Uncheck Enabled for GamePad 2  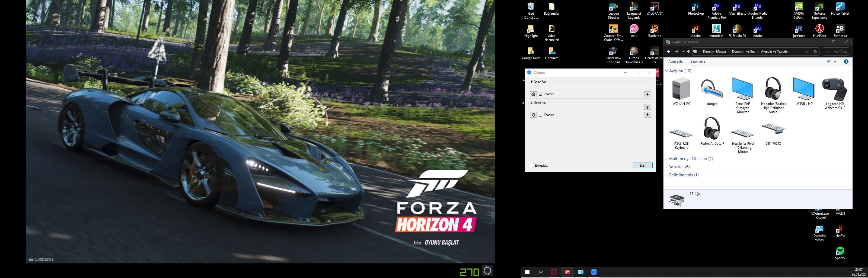point(541,115)
